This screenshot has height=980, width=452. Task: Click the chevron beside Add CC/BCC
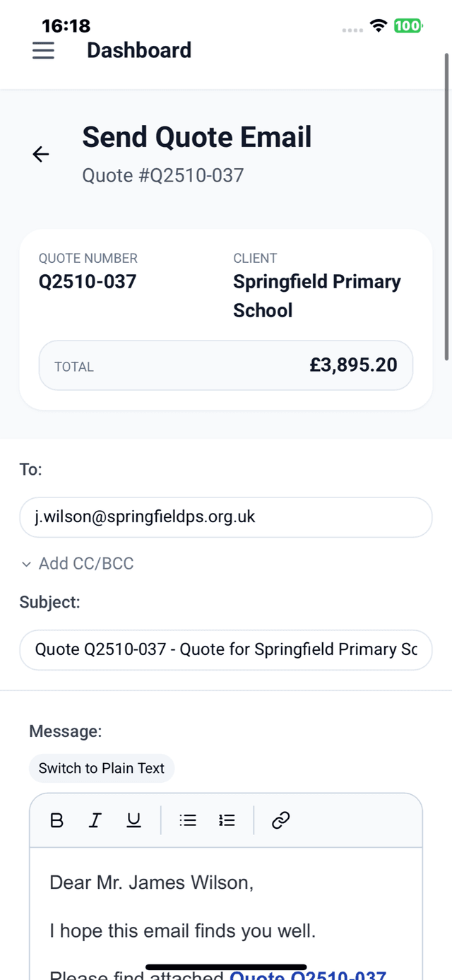pos(27,564)
